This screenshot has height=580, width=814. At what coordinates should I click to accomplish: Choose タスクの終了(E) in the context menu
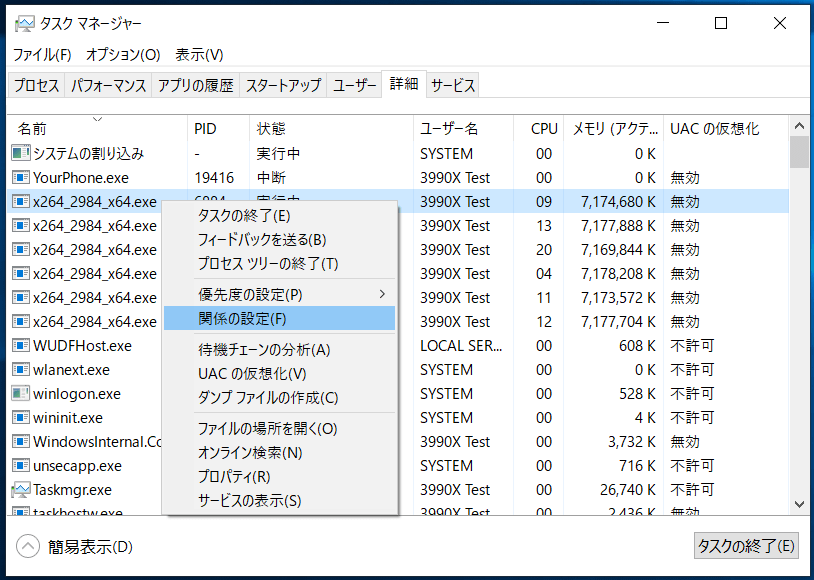click(279, 215)
